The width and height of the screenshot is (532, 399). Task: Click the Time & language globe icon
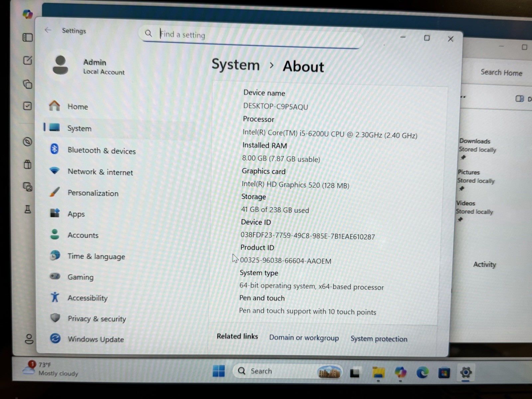coord(55,255)
